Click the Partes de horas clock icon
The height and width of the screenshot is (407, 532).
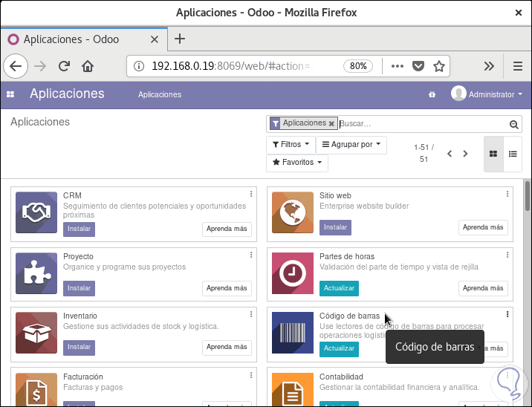pos(293,273)
